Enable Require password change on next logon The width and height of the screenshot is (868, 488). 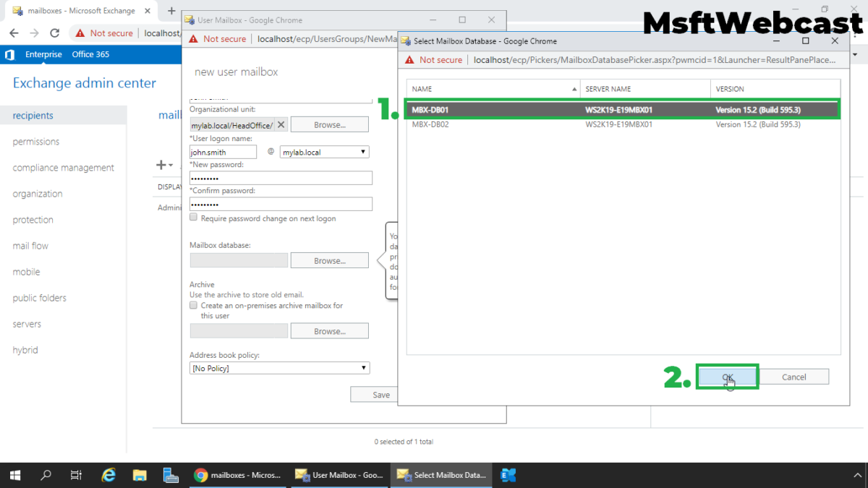coord(193,217)
